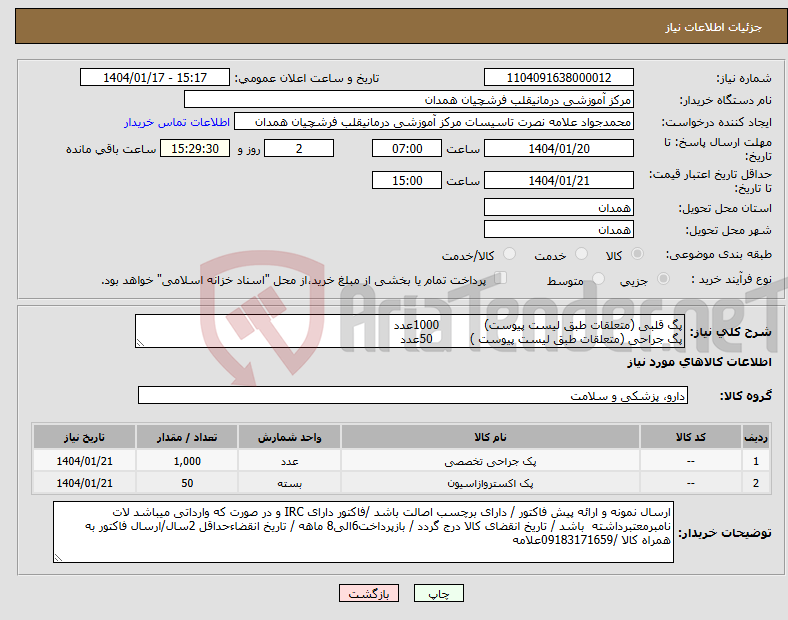Viewport: 788px width, 620px height.
Task: Click the اطلاعات کالاهای مورد نیاز heading
Action: (x=699, y=362)
